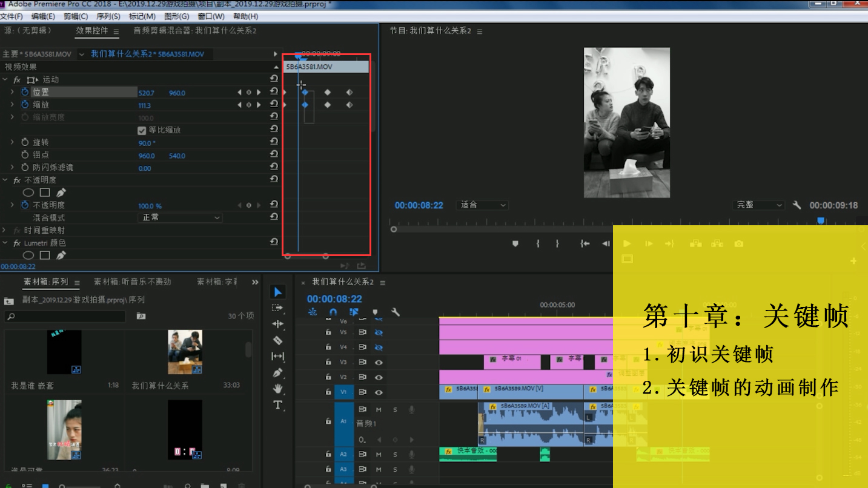Go to In point in program monitor
The width and height of the screenshot is (868, 488).
tap(585, 243)
